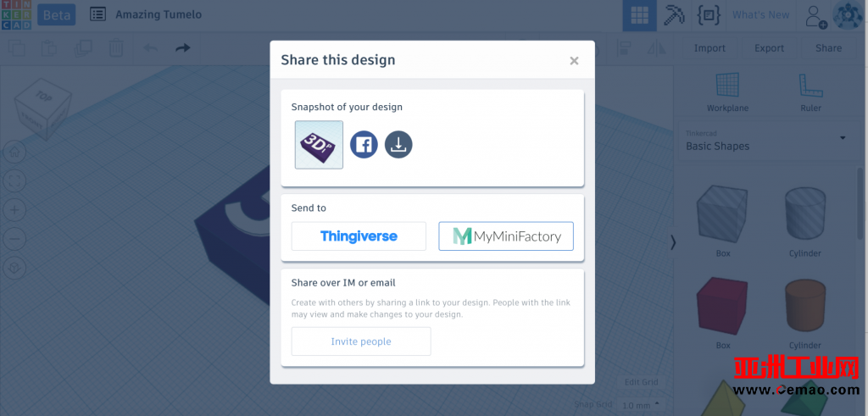Image resolution: width=868 pixels, height=416 pixels.
Task: Open the Bricks braces mode icon
Action: click(709, 15)
